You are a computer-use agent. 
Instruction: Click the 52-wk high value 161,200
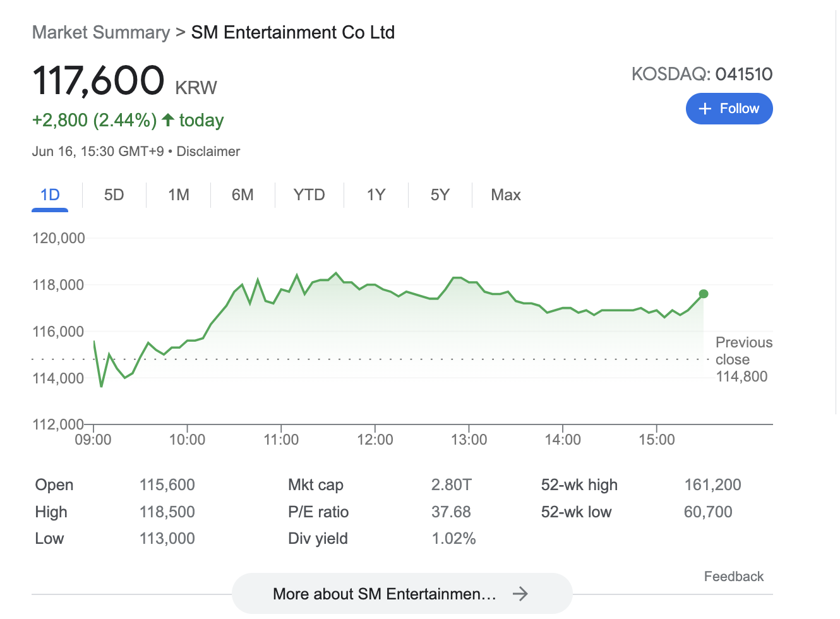click(x=713, y=485)
